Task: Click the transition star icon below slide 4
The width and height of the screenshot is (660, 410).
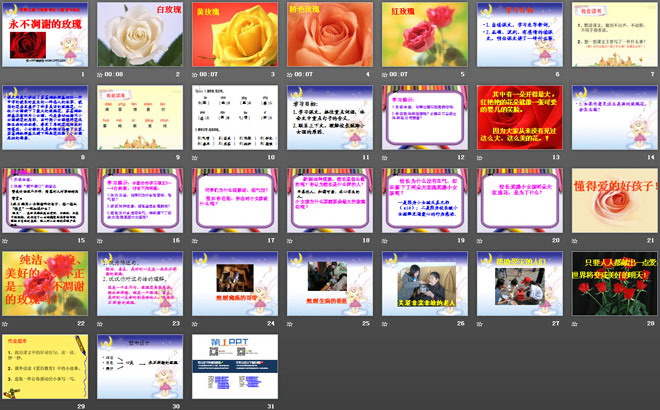Action: 287,74
